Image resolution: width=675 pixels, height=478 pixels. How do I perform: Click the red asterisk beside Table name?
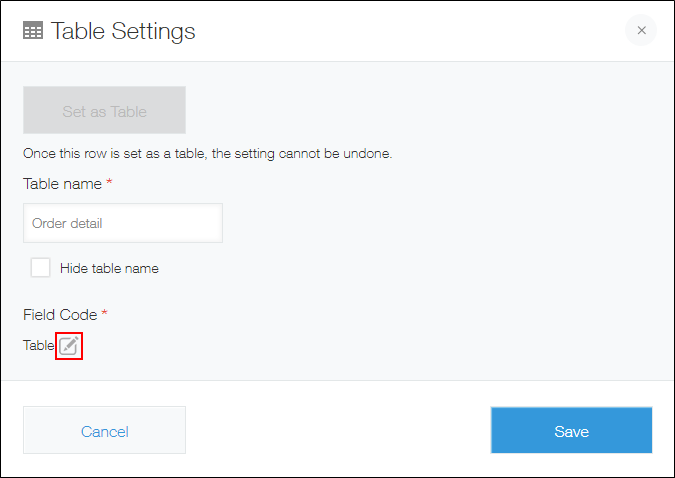click(109, 184)
